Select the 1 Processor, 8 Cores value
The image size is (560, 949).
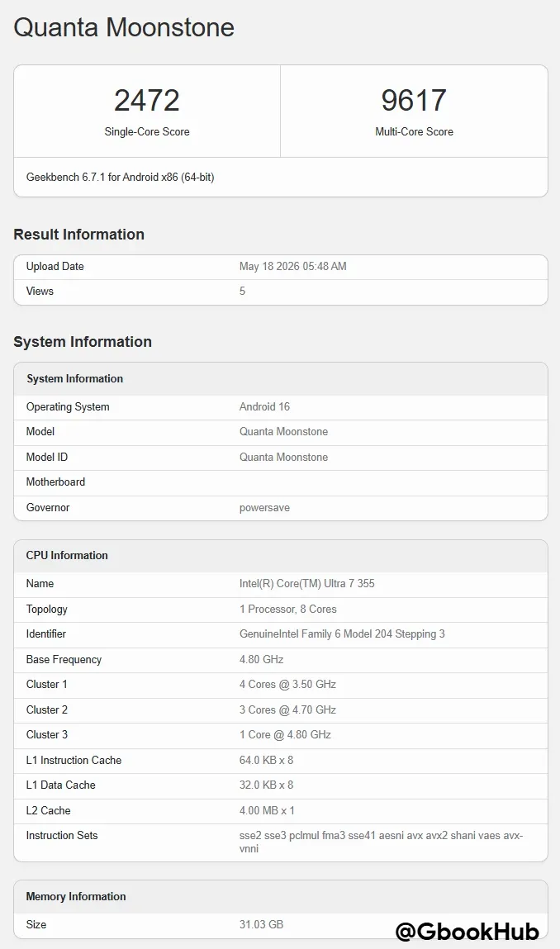pos(288,609)
